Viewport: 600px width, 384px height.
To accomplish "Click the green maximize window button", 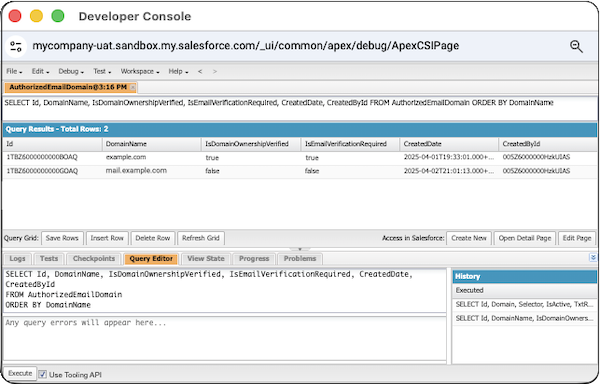I will 58,16.
